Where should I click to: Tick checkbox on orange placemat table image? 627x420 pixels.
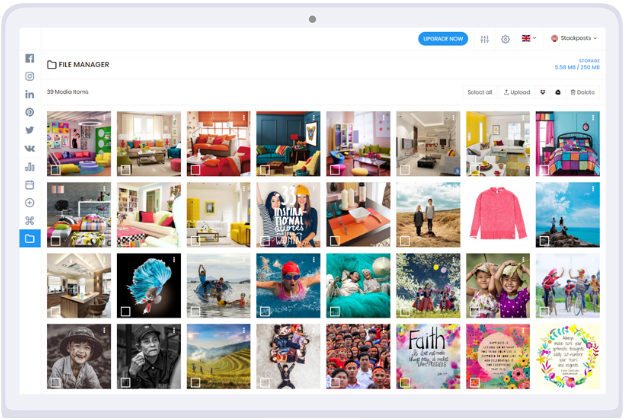335,241
